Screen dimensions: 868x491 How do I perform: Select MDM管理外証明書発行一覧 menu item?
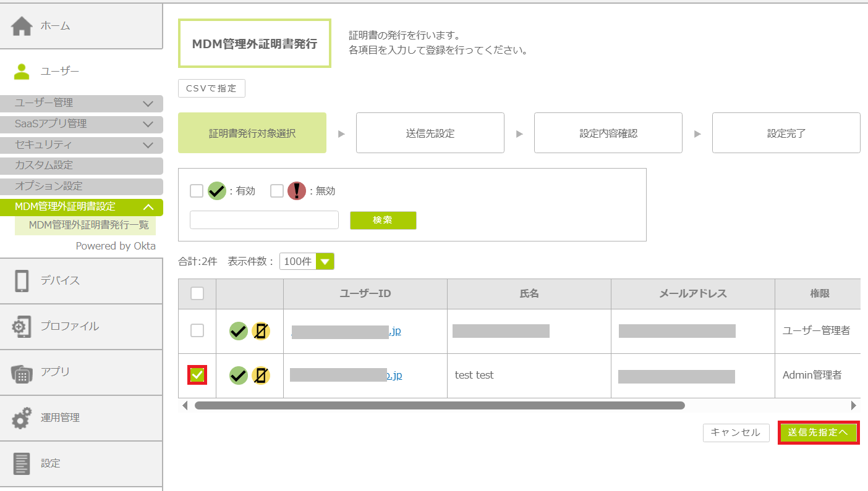(88, 225)
